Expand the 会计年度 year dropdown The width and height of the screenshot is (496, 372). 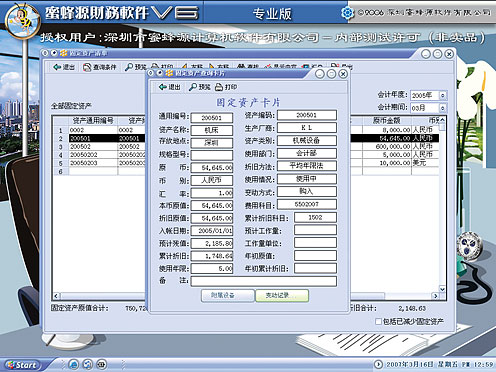(x=442, y=96)
